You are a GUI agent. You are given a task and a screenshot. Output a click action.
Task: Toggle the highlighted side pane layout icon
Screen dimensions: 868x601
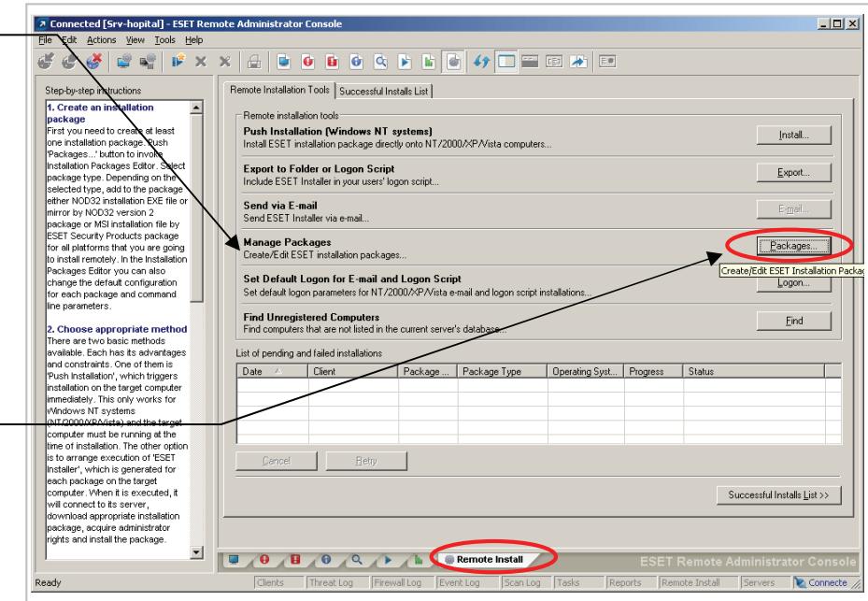tap(506, 62)
